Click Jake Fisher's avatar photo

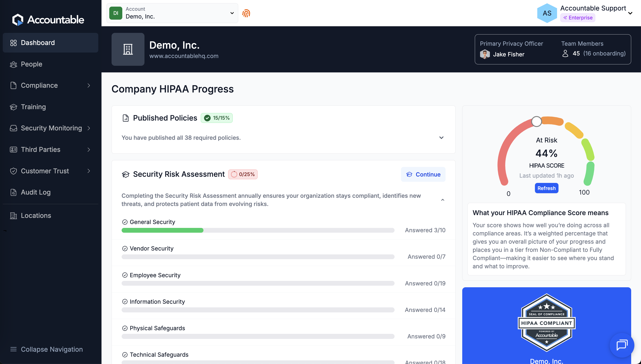coord(485,54)
